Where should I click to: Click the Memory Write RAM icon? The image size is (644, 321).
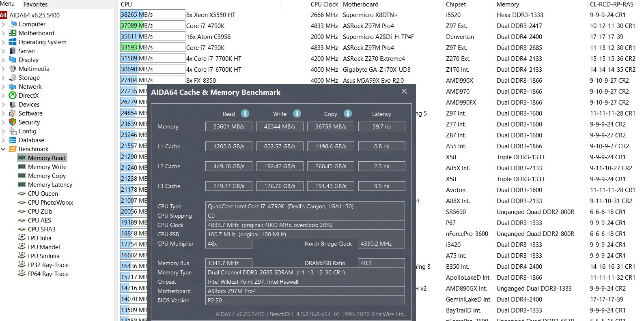click(22, 167)
